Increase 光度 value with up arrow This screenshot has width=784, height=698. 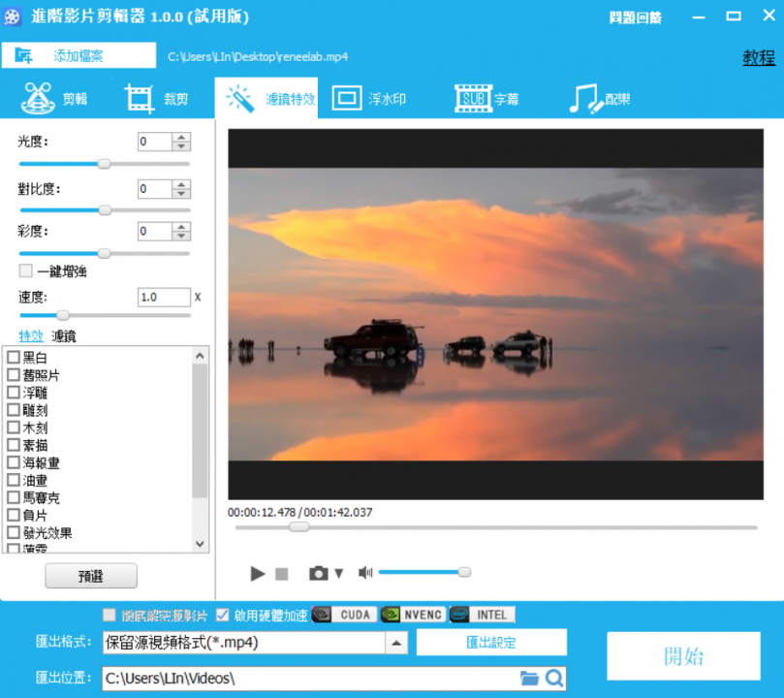[181, 138]
